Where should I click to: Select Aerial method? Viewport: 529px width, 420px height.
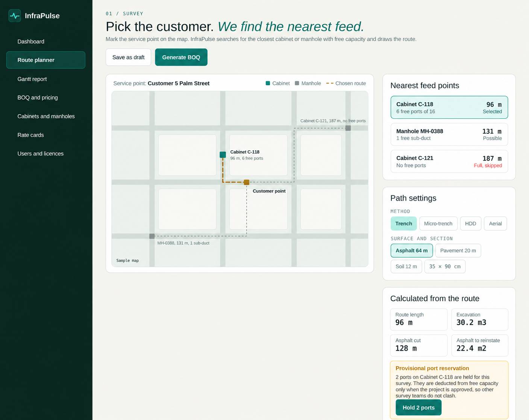click(x=496, y=224)
